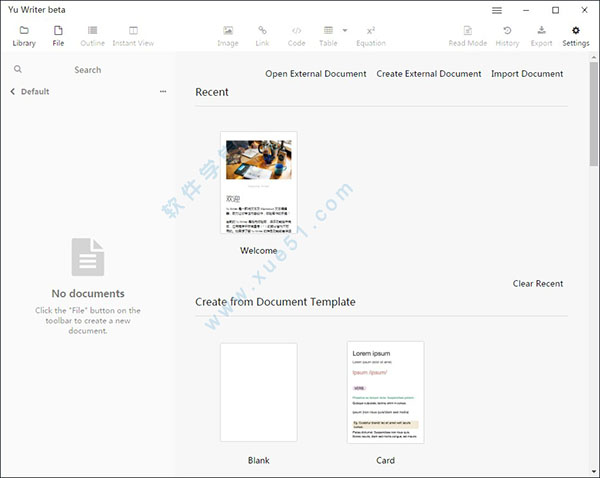Click the 'Card' template label
This screenshot has width=600, height=478.
385,460
